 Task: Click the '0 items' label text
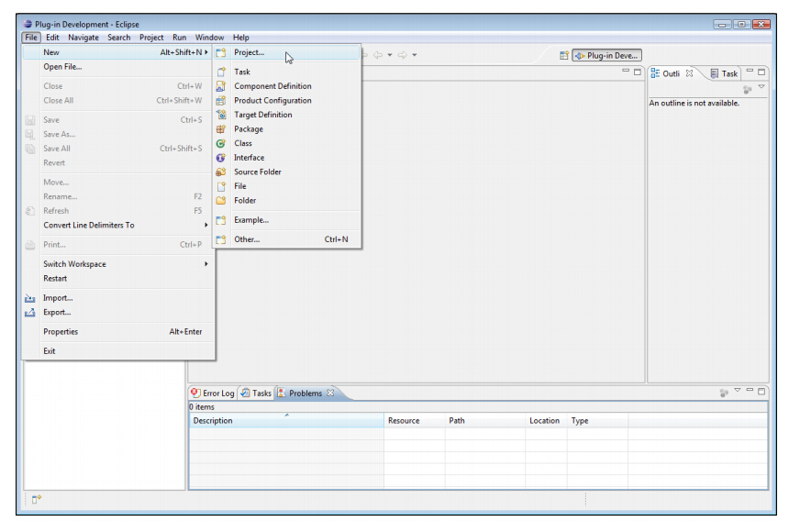tap(202, 406)
